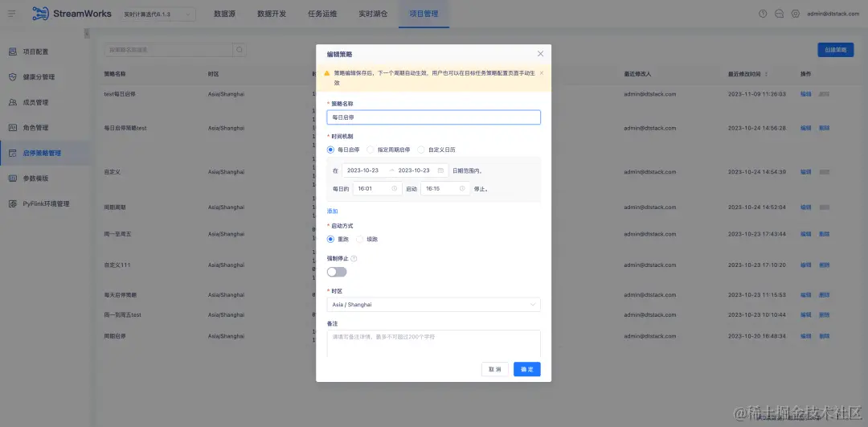868x427 pixels.
Task: Close the 编辑策略 dialog
Action: pos(540,54)
